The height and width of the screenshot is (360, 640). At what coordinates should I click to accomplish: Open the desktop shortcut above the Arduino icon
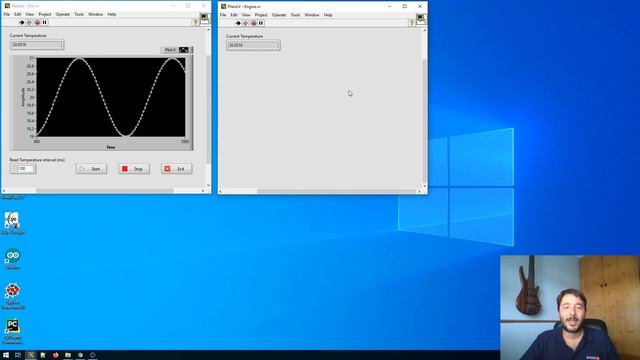[x=12, y=223]
